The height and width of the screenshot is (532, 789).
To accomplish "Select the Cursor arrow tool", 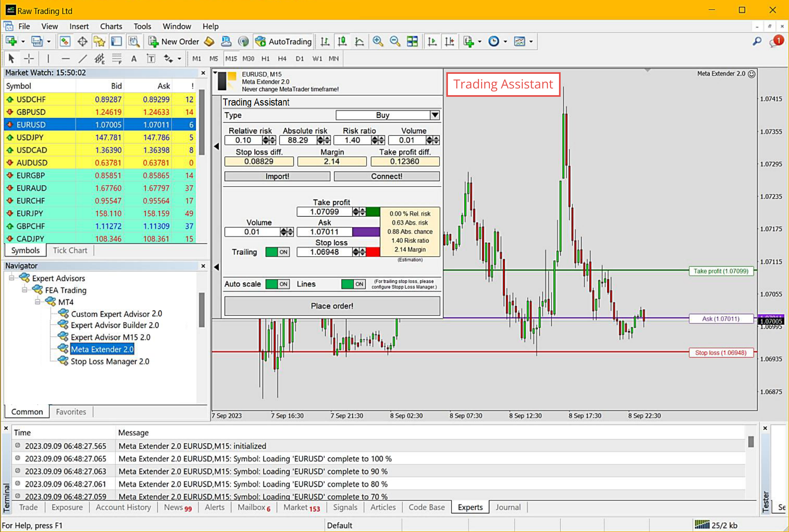I will tap(11, 58).
